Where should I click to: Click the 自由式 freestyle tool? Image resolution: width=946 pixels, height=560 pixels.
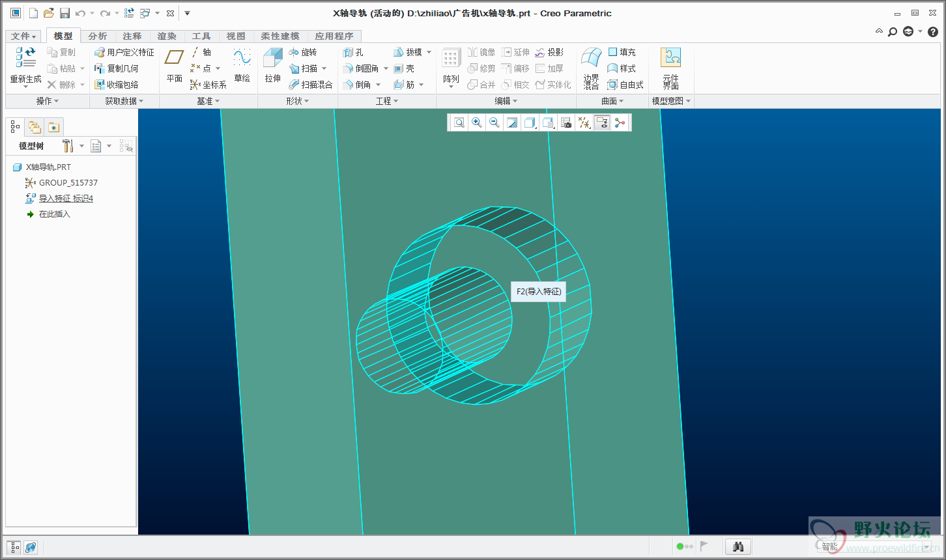point(625,85)
